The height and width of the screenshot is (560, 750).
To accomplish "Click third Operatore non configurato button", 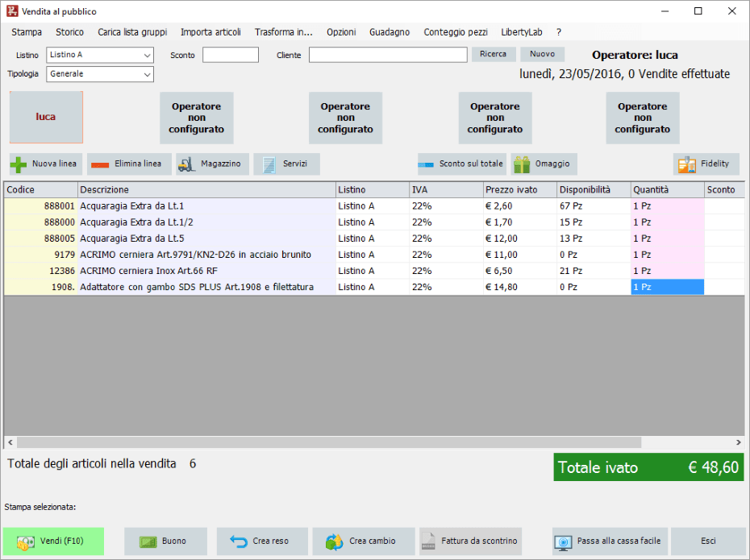I will tap(495, 118).
